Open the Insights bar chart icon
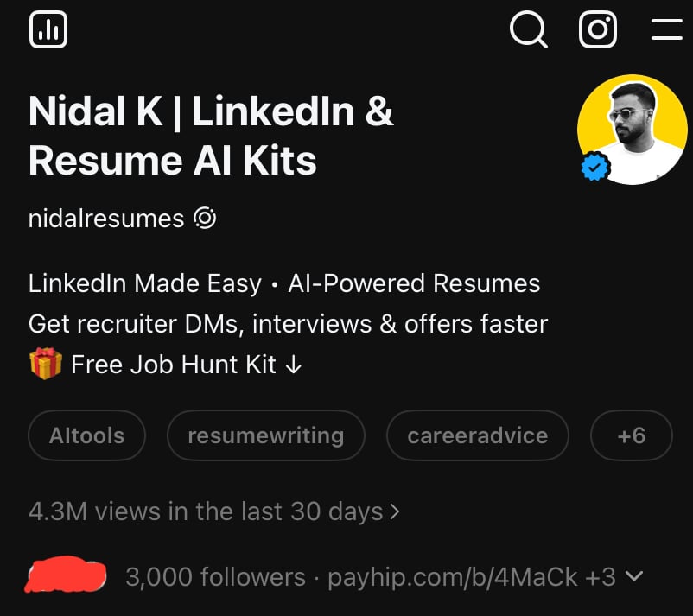The height and width of the screenshot is (616, 693). (x=48, y=31)
